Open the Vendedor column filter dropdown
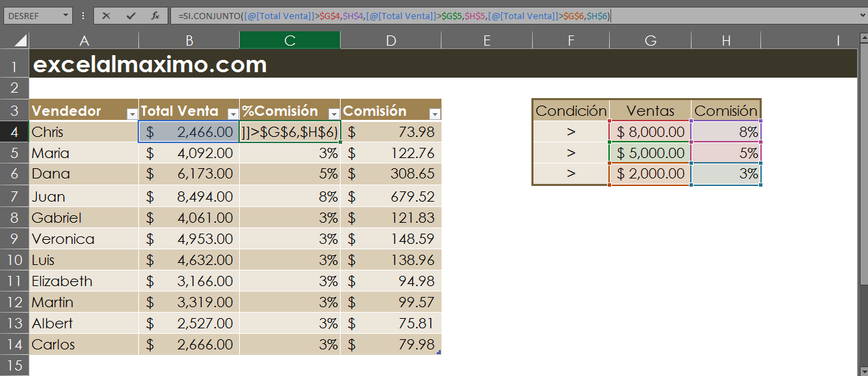 132,114
